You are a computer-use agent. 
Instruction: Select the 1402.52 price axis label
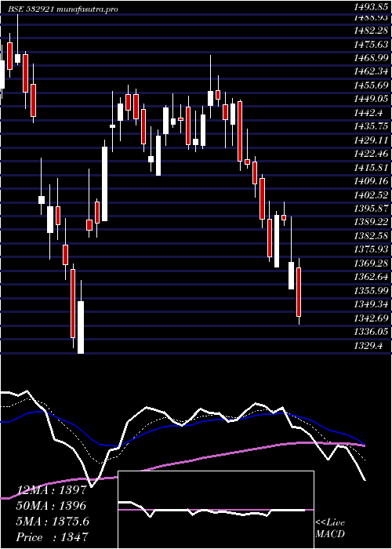pos(371,195)
